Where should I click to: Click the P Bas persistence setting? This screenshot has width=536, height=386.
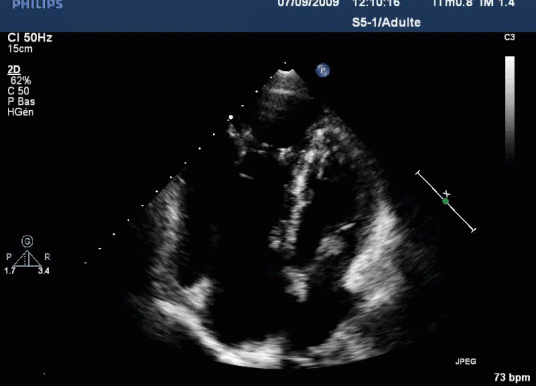[x=21, y=102]
